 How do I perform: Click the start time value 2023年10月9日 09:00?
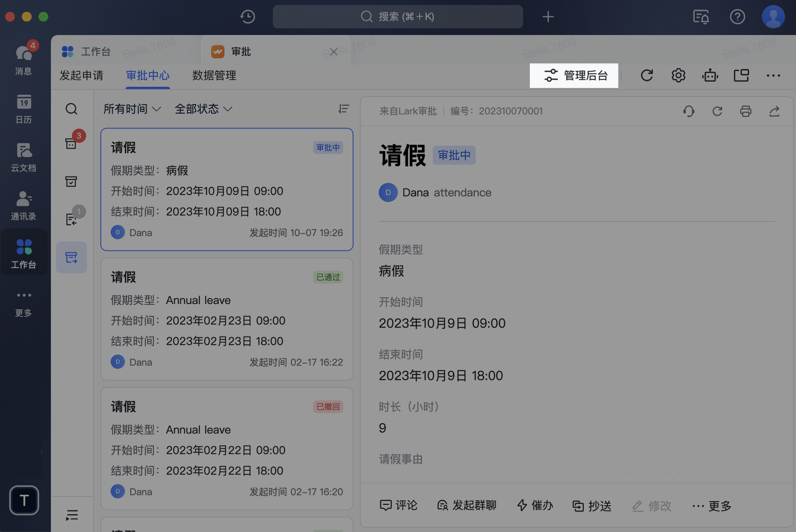click(442, 323)
